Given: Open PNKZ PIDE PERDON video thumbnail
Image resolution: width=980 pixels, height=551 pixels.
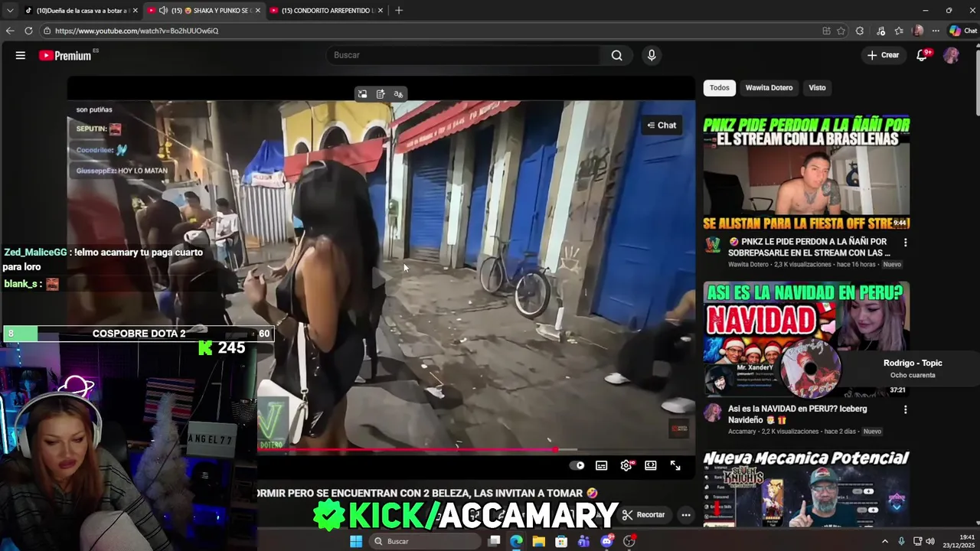Looking at the screenshot, I should 806,172.
